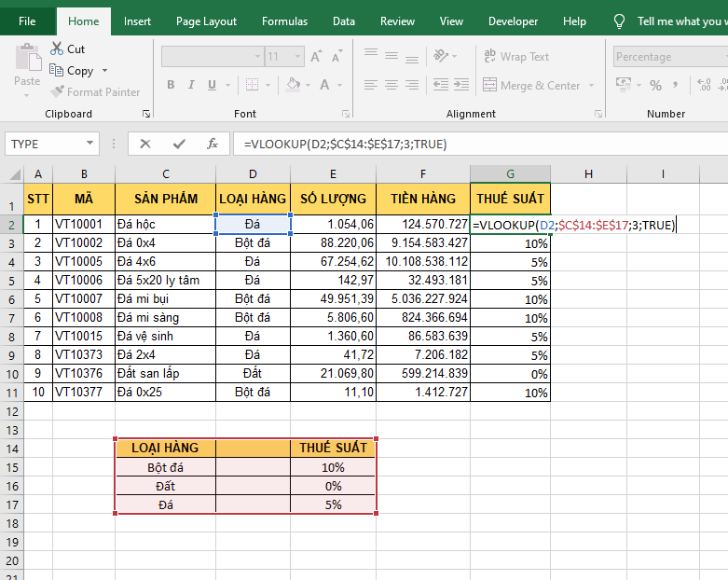Click the Select All corner triangle
Viewport: 728px width, 580px height.
[x=15, y=174]
